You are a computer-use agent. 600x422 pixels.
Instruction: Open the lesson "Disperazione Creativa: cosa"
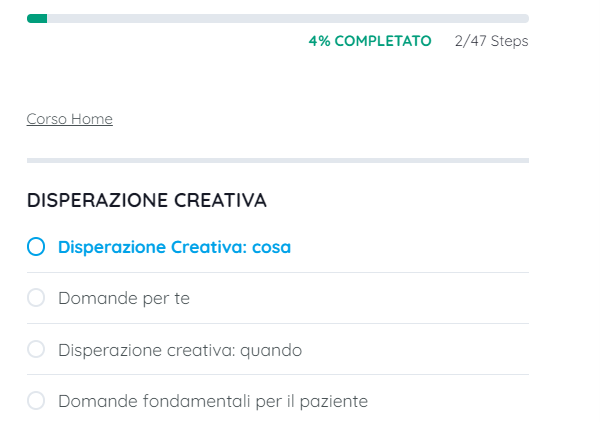(174, 247)
